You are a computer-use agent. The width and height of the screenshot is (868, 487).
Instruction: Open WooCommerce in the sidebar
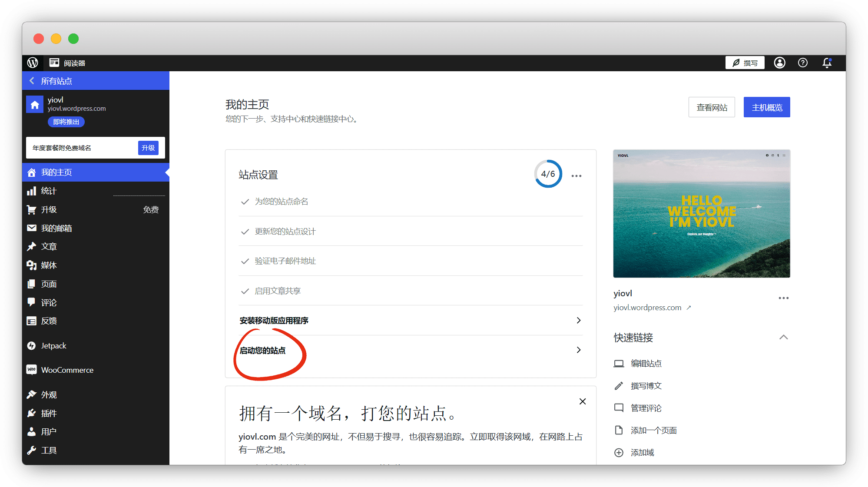67,370
